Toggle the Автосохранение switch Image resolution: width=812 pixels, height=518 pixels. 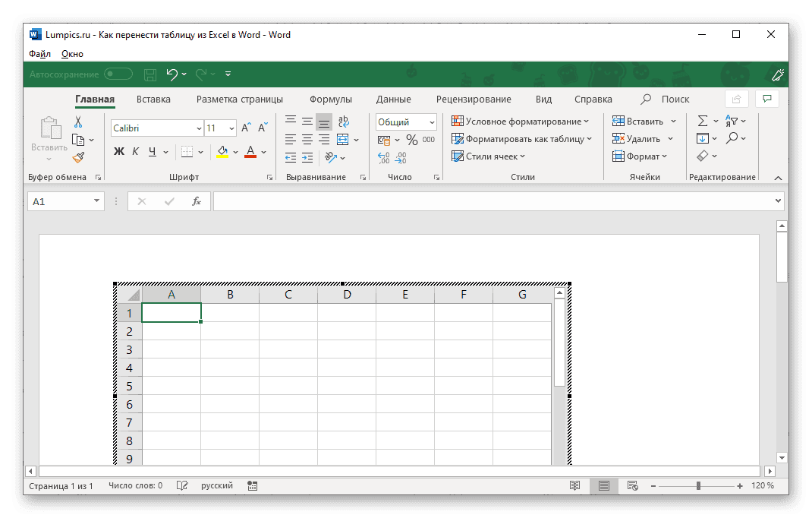click(x=118, y=74)
